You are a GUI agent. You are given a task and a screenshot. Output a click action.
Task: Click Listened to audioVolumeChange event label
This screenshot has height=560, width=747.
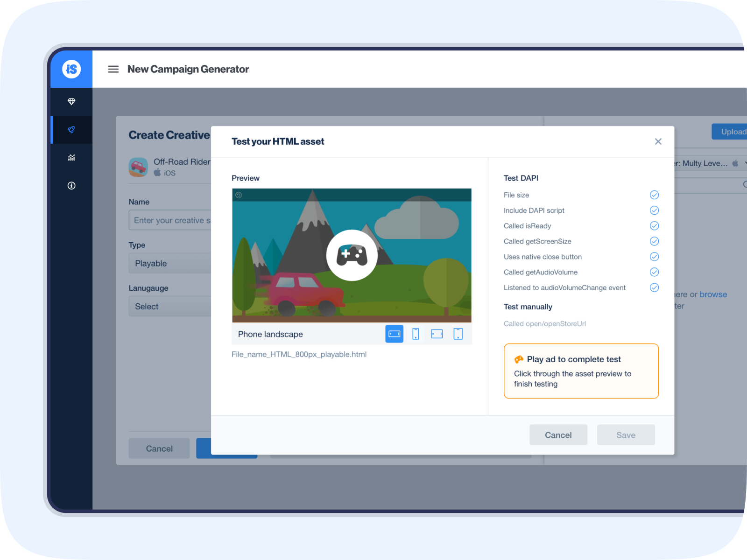point(564,287)
